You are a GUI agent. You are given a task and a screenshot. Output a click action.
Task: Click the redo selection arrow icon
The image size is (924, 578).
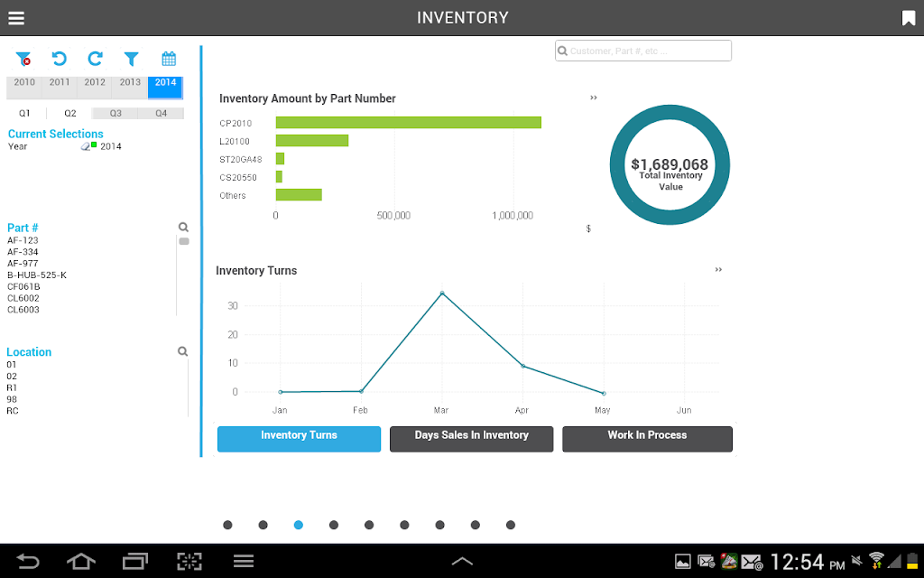point(95,59)
